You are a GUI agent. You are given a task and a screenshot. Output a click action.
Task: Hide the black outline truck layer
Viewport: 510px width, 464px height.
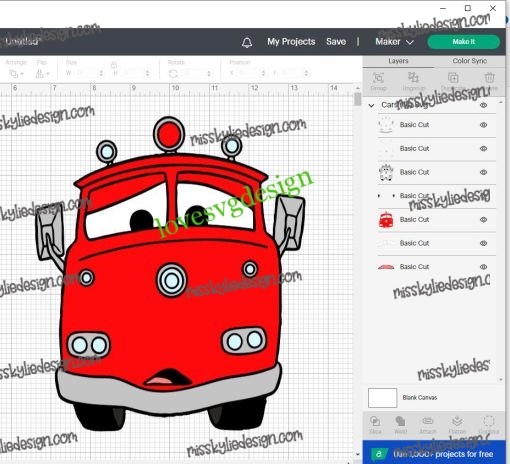483,172
